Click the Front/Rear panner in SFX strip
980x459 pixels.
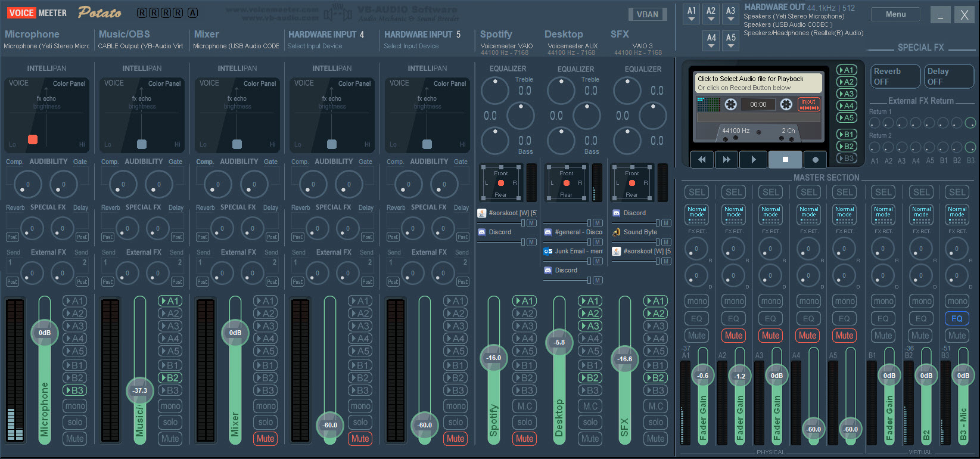click(x=632, y=183)
